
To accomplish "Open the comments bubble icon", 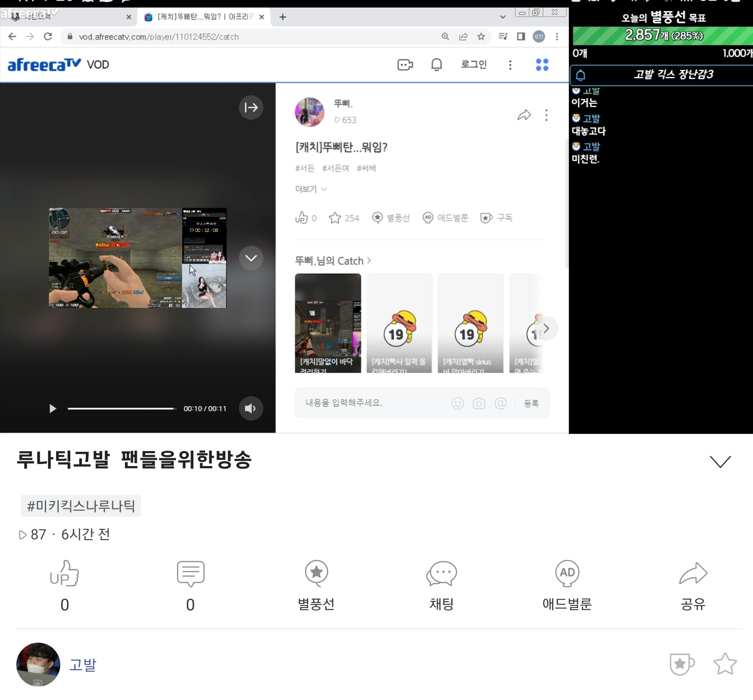I will click(x=190, y=574).
